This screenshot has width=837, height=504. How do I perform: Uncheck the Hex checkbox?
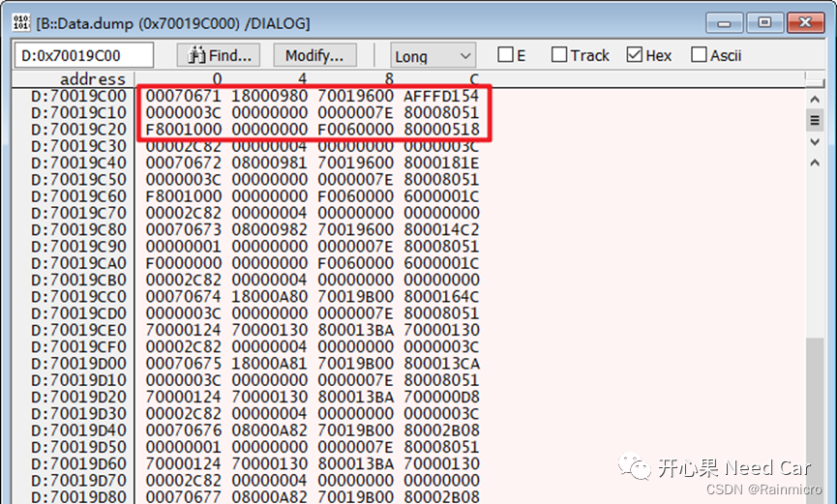click(x=634, y=54)
